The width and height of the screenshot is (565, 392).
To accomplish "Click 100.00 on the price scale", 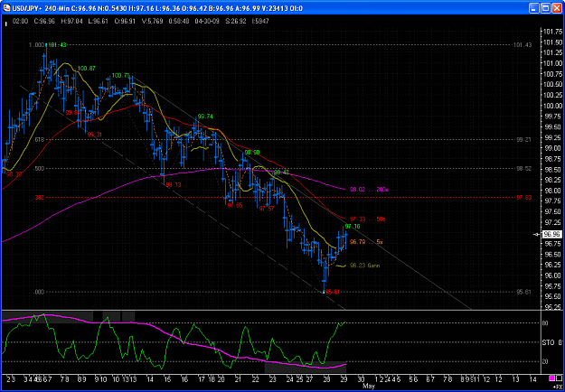I will click(x=552, y=106).
